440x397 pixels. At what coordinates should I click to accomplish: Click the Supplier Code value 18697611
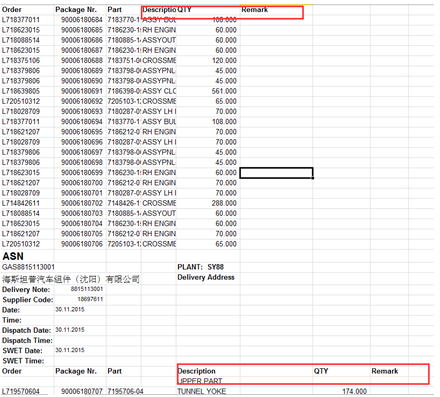(90, 299)
